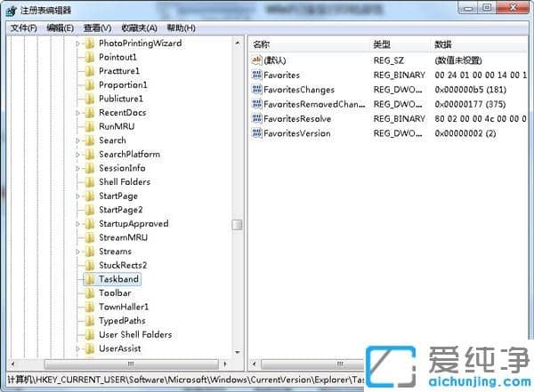This screenshot has width=534, height=392.
Task: Expand the PhotoPrintingWizard key
Action: point(77,44)
